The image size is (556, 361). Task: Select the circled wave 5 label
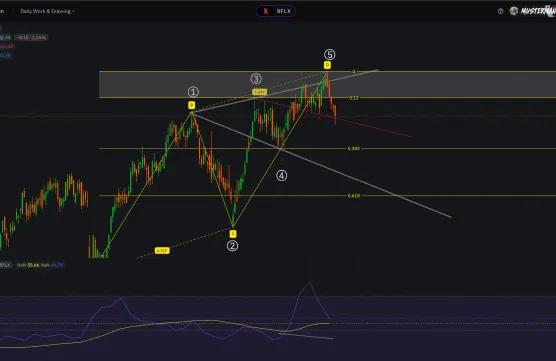coord(329,55)
